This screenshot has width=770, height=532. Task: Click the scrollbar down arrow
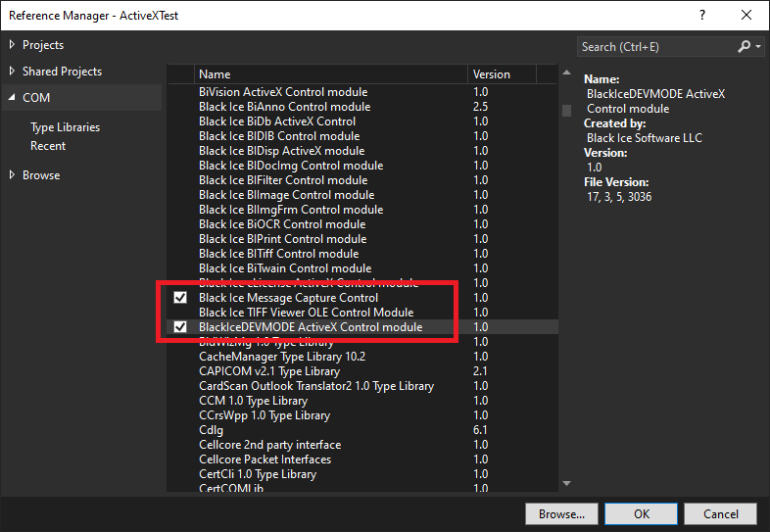566,483
